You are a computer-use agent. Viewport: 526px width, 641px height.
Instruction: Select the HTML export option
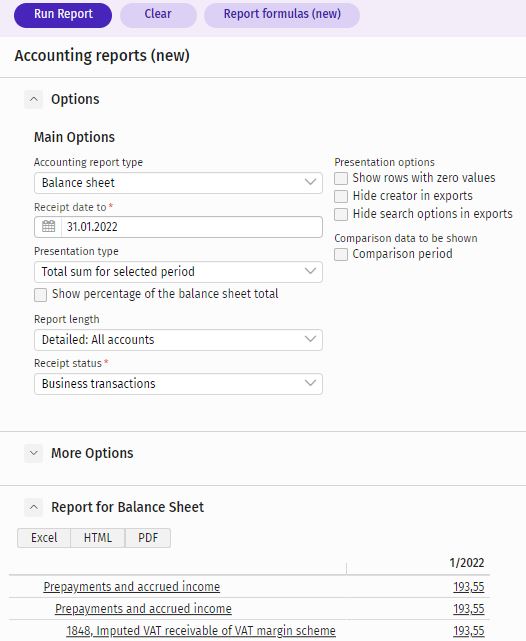98,538
